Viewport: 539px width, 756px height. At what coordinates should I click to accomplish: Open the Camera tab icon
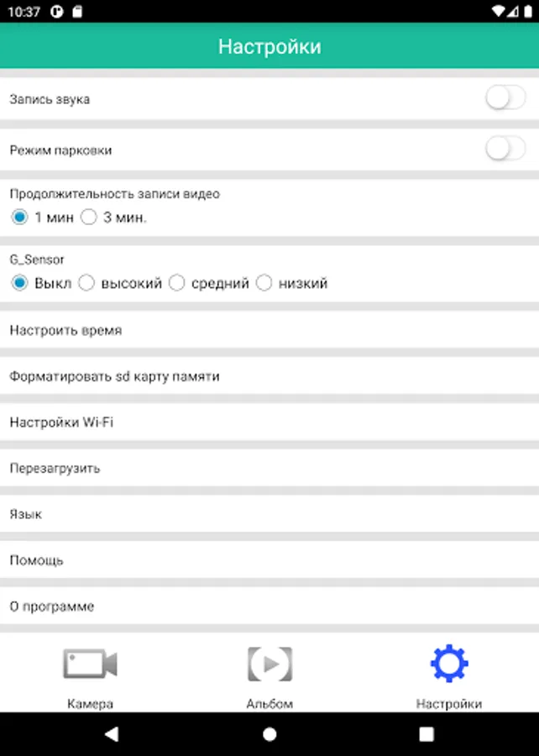tap(90, 664)
